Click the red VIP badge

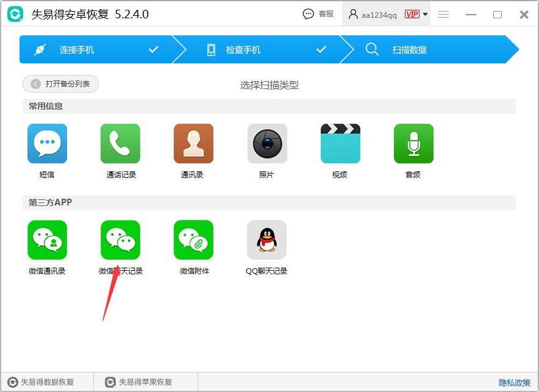pyautogui.click(x=412, y=14)
